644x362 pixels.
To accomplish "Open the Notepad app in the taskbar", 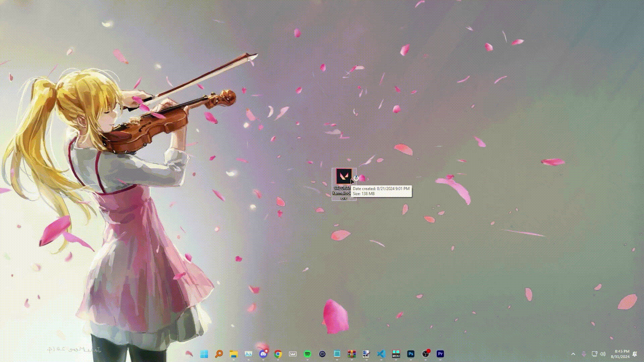I will pyautogui.click(x=337, y=354).
